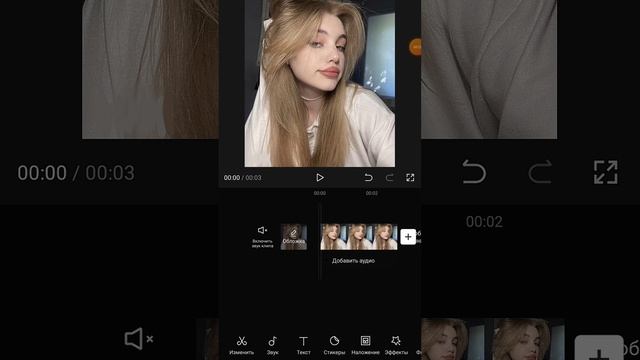Click the small Undo arrow beside the play button
The height and width of the screenshot is (360, 640).
368,178
